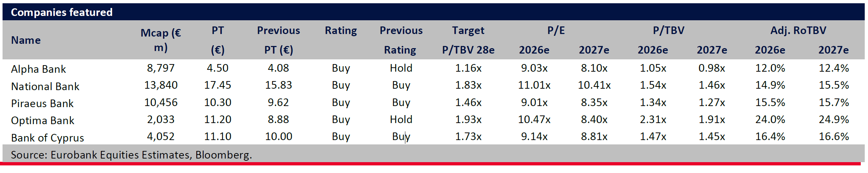The height and width of the screenshot is (173, 868).
Task: Select the National Bank name cell
Action: 45,86
